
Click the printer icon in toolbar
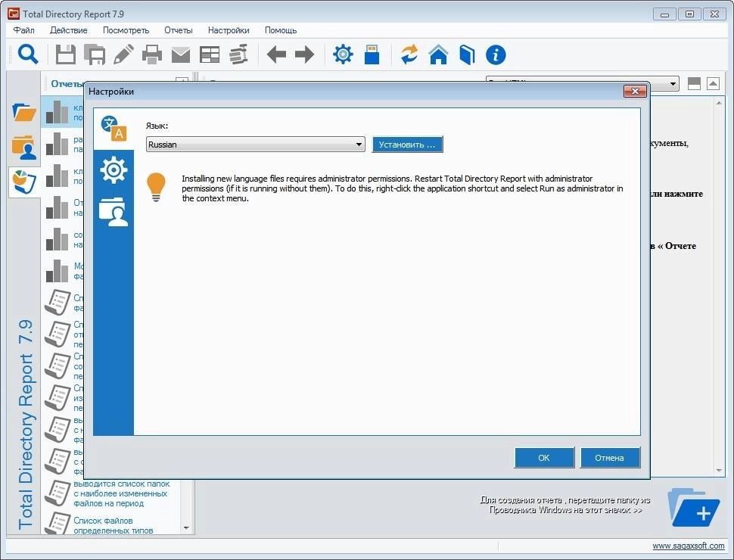pyautogui.click(x=152, y=54)
